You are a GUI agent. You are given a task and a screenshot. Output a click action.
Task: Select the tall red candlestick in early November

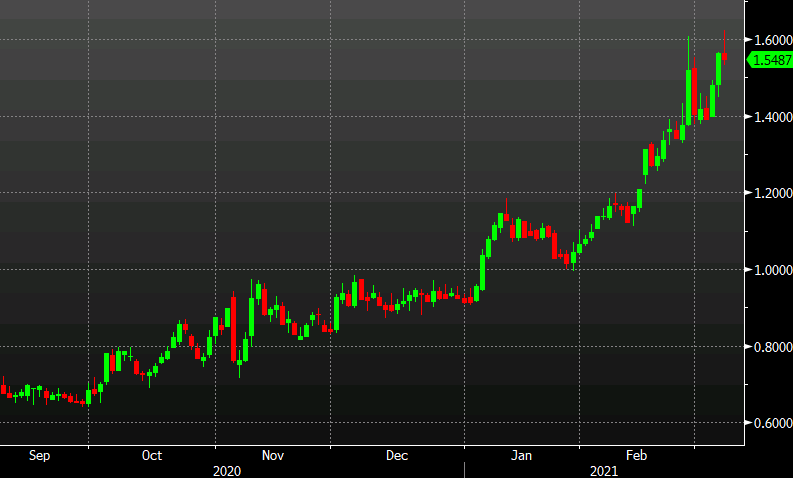tap(234, 328)
